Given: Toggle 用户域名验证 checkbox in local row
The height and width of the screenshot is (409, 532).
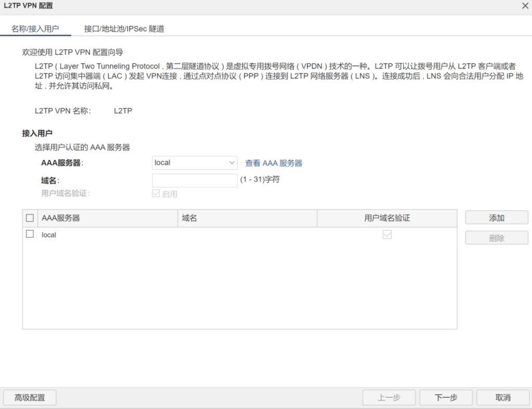Looking at the screenshot, I should coord(387,234).
